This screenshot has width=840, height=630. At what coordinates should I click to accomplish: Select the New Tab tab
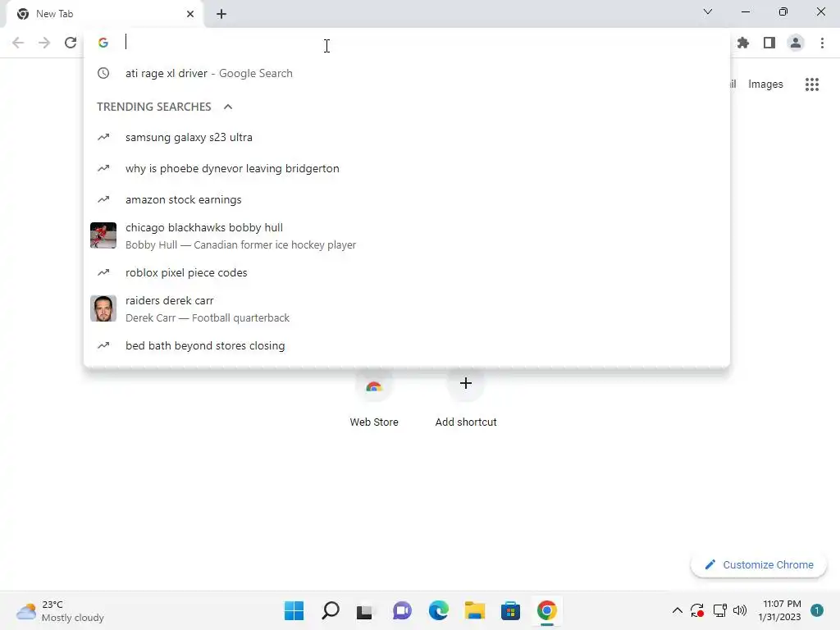tap(105, 14)
